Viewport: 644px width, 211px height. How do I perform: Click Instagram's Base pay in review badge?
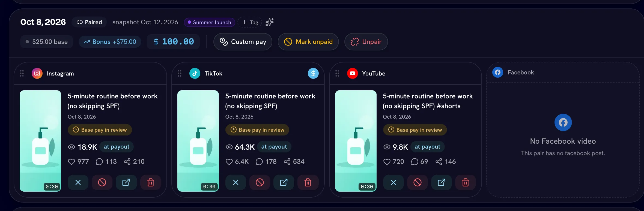pos(100,130)
